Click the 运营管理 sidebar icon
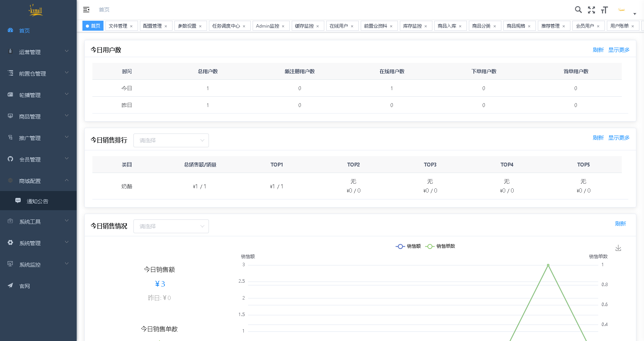 pyautogui.click(x=10, y=51)
